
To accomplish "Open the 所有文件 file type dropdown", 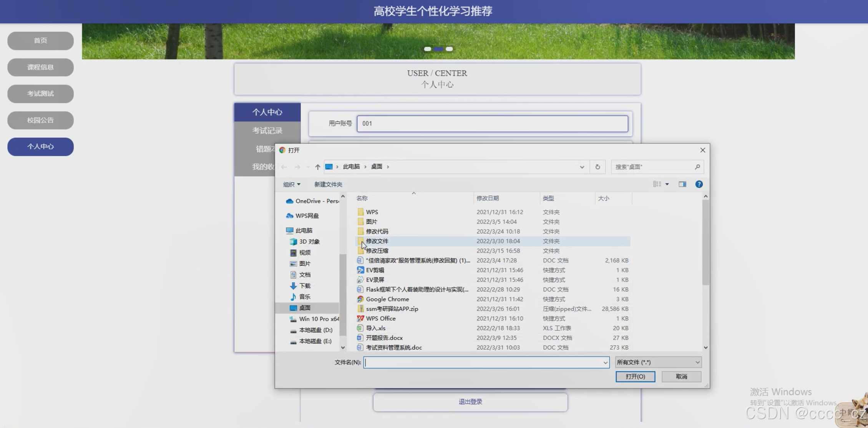I will point(658,362).
